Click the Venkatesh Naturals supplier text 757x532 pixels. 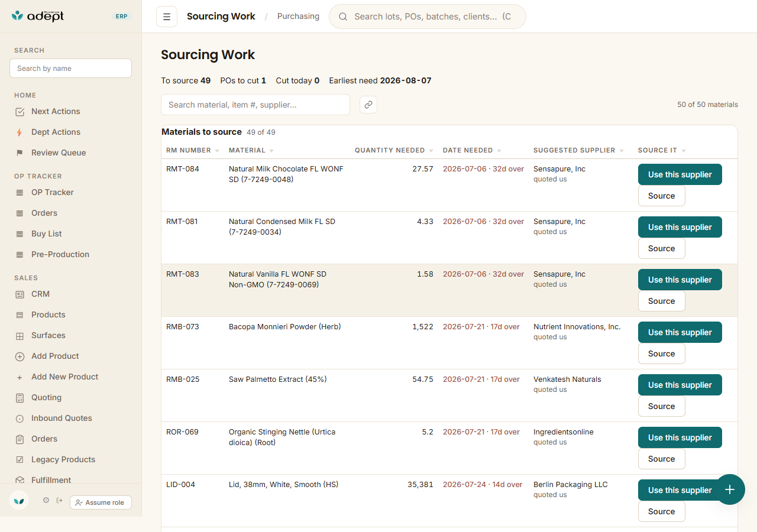click(x=567, y=379)
